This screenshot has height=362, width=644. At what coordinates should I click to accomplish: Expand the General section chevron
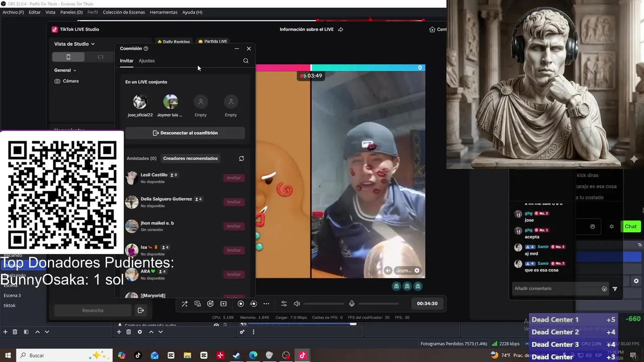point(74,70)
